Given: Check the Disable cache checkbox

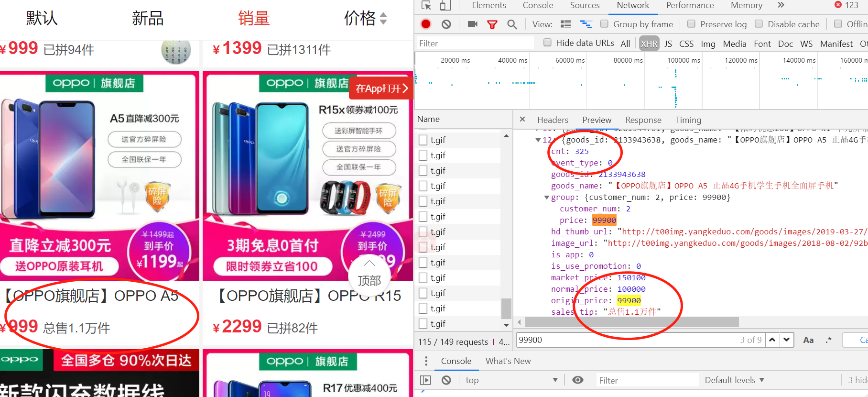Looking at the screenshot, I should [x=759, y=24].
